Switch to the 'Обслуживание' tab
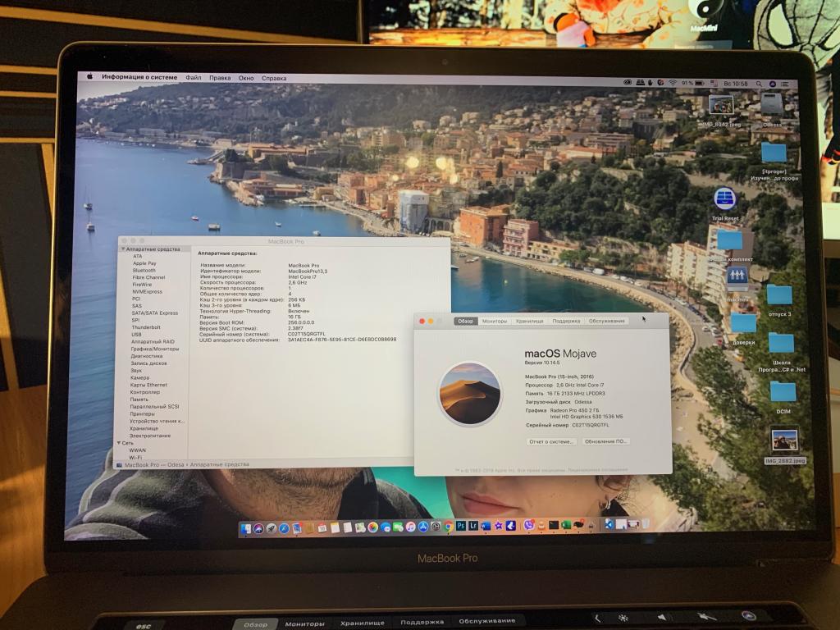Image resolution: width=840 pixels, height=630 pixels. point(606,321)
